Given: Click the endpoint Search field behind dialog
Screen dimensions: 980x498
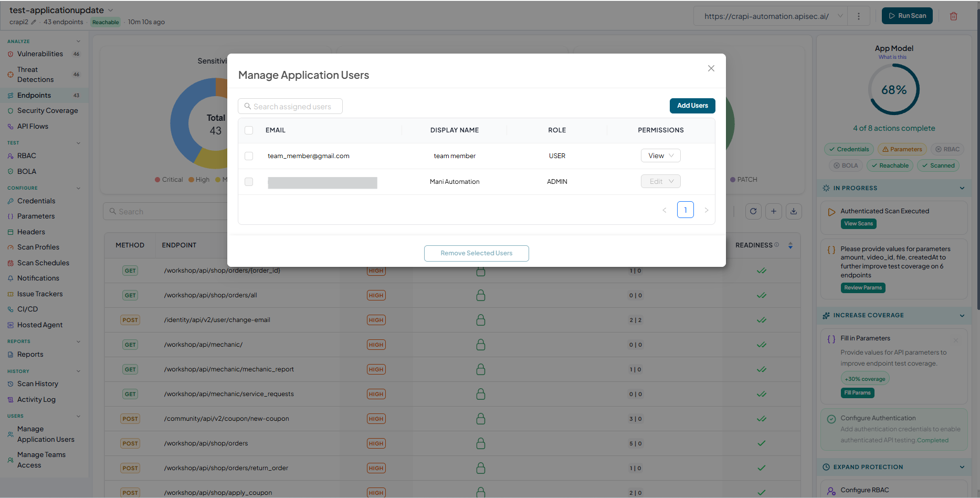Looking at the screenshot, I should pos(165,212).
